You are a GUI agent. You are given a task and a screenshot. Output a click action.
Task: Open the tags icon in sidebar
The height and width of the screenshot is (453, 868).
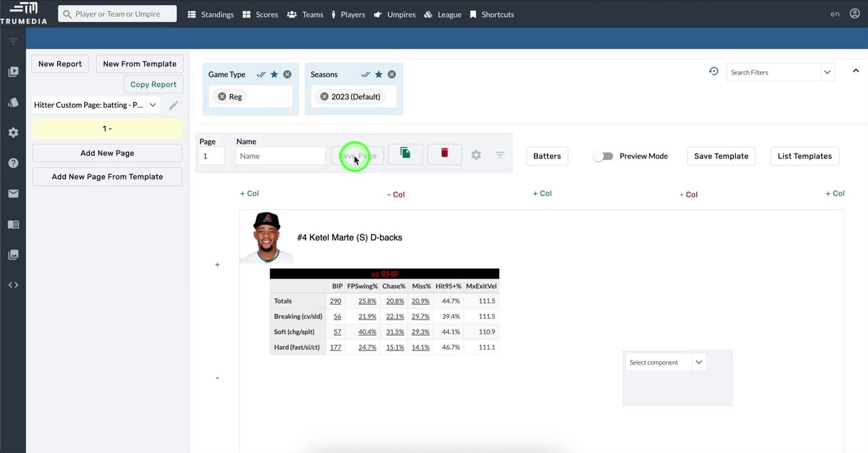(x=13, y=103)
